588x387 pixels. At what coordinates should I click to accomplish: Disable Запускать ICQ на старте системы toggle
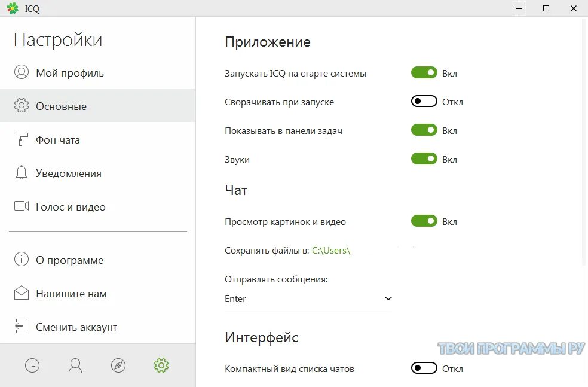424,73
